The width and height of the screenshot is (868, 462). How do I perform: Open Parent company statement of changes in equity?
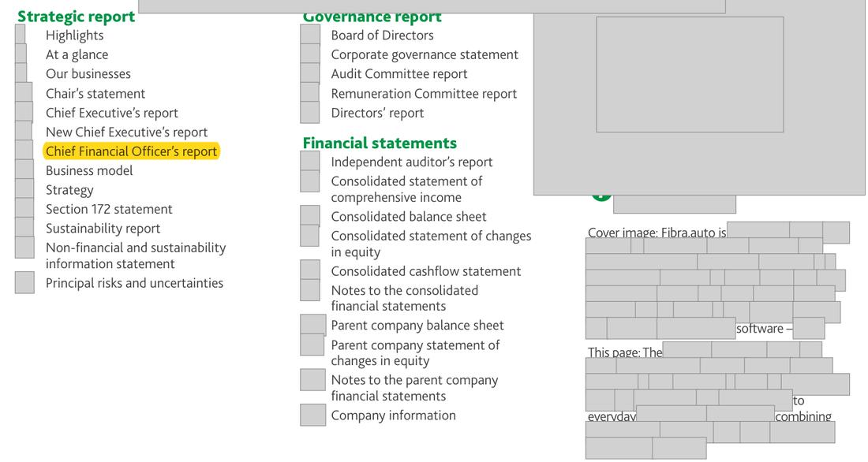(416, 353)
